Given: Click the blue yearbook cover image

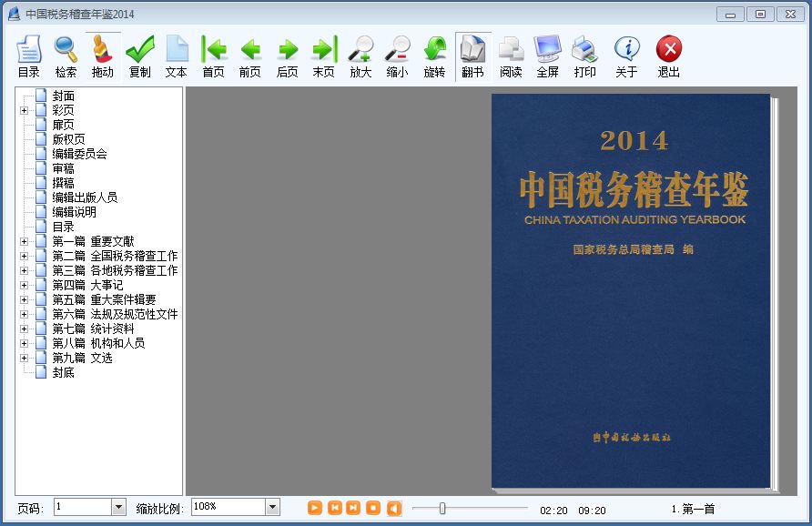Looking at the screenshot, I should click(x=631, y=291).
